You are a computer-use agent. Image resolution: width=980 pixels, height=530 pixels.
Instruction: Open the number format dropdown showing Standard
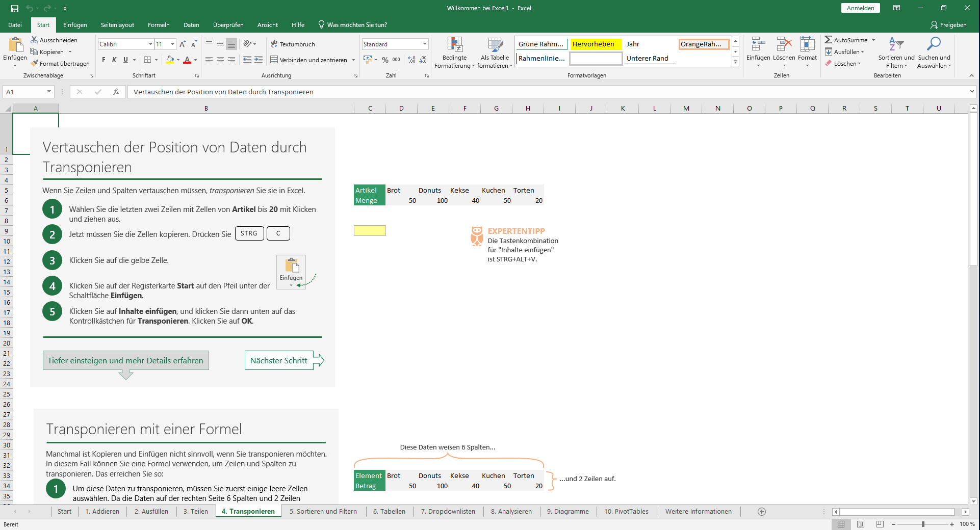pyautogui.click(x=425, y=44)
